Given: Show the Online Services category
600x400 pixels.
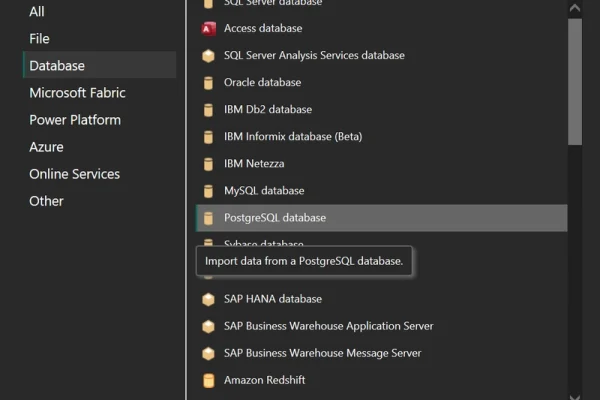Looking at the screenshot, I should coord(74,174).
